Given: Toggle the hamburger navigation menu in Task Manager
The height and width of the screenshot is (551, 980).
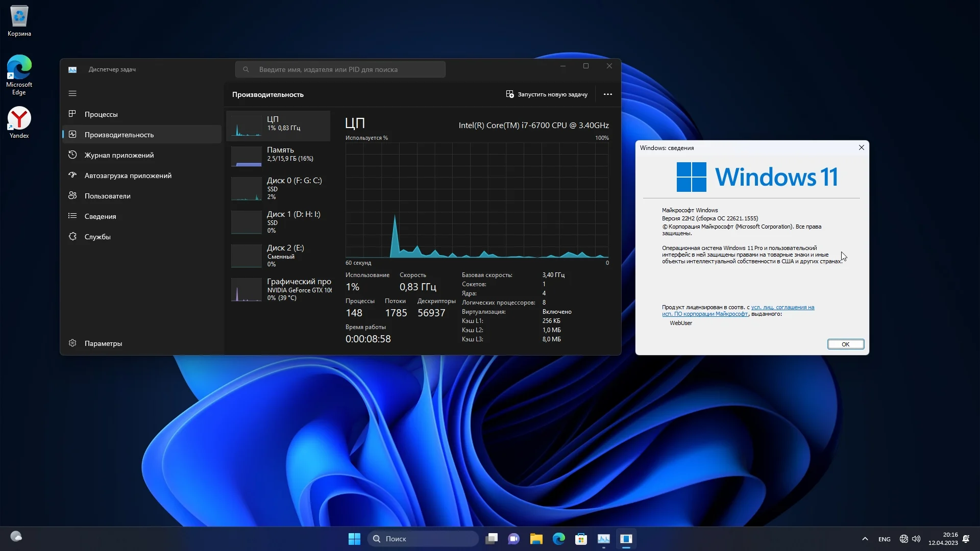Looking at the screenshot, I should click(72, 93).
